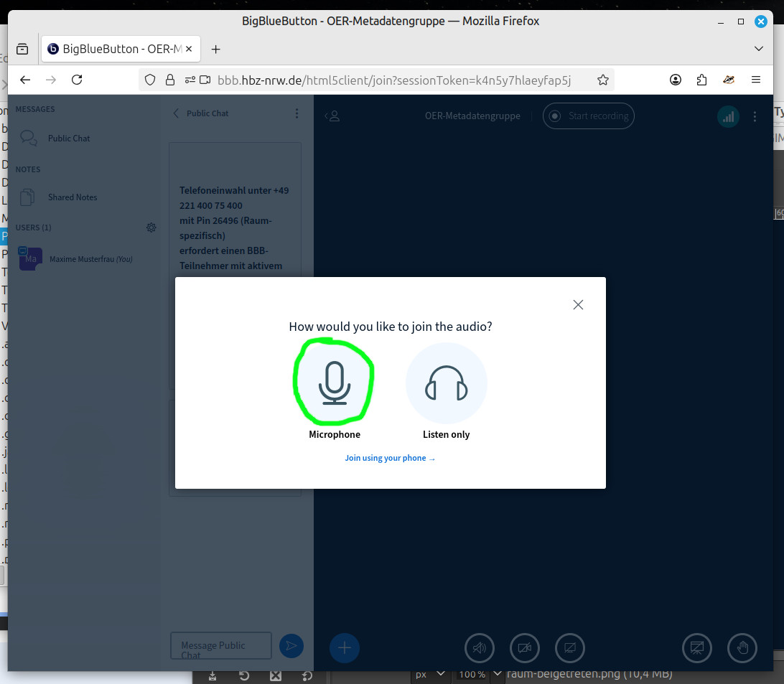Toggle the join audio speaker button

[x=480, y=648]
